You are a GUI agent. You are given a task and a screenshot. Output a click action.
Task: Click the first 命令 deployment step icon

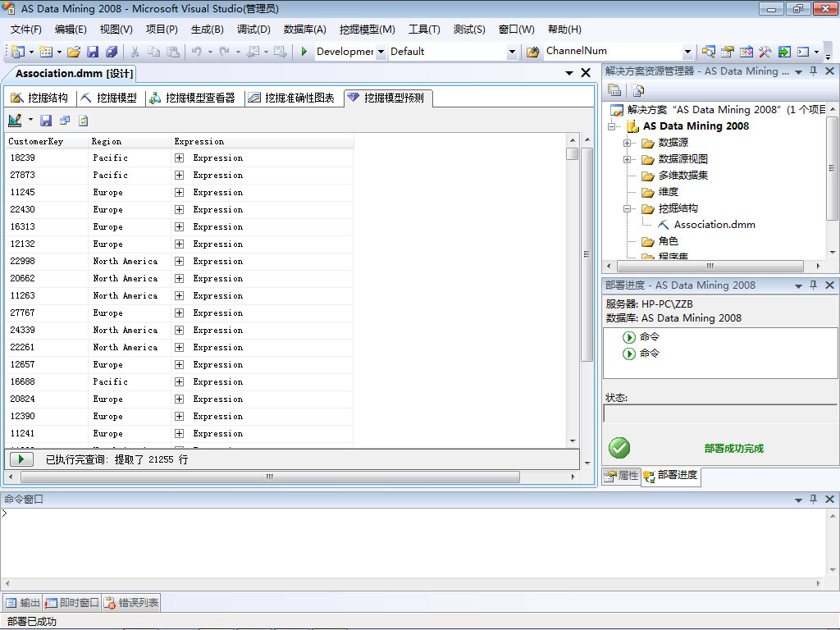[x=629, y=337]
